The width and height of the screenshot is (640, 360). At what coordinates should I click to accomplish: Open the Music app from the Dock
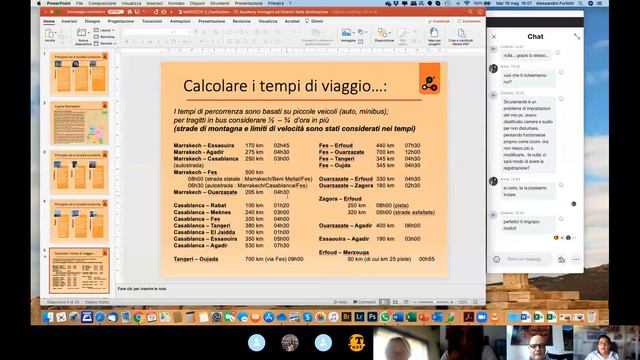(333, 317)
